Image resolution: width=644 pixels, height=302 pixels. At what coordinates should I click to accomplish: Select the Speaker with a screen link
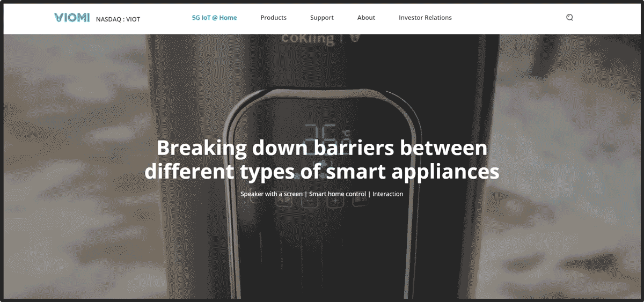[272, 194]
